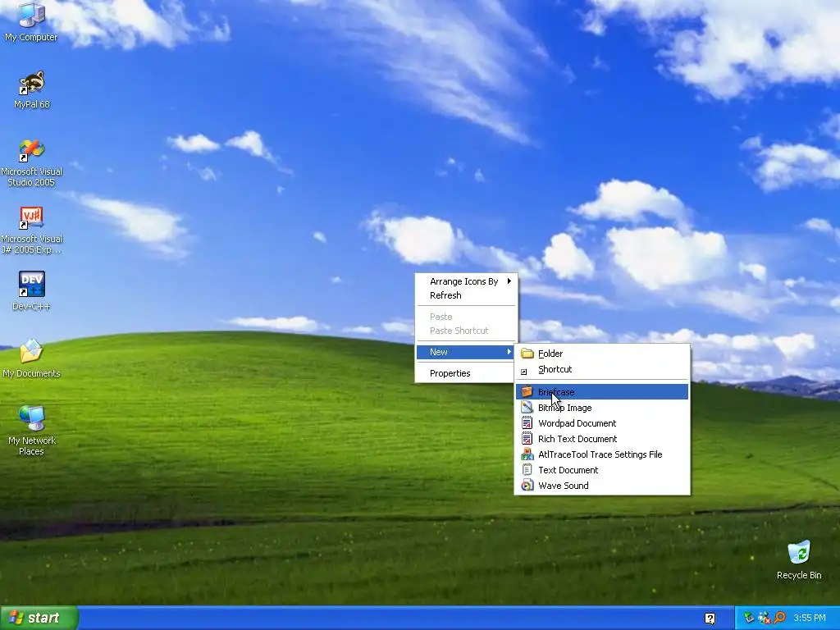Expand the Arrange Icons By submenu arrow
Viewport: 840px width, 630px height.
pos(509,281)
